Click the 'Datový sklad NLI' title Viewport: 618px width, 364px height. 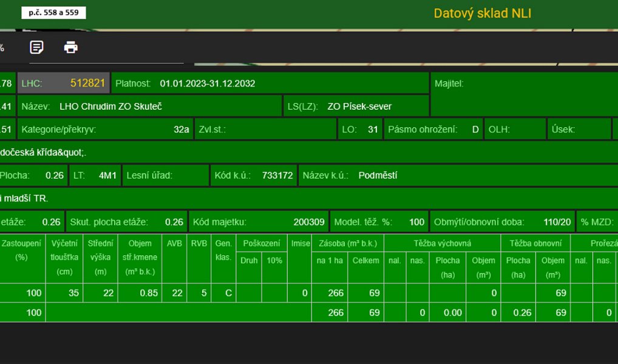pos(483,13)
